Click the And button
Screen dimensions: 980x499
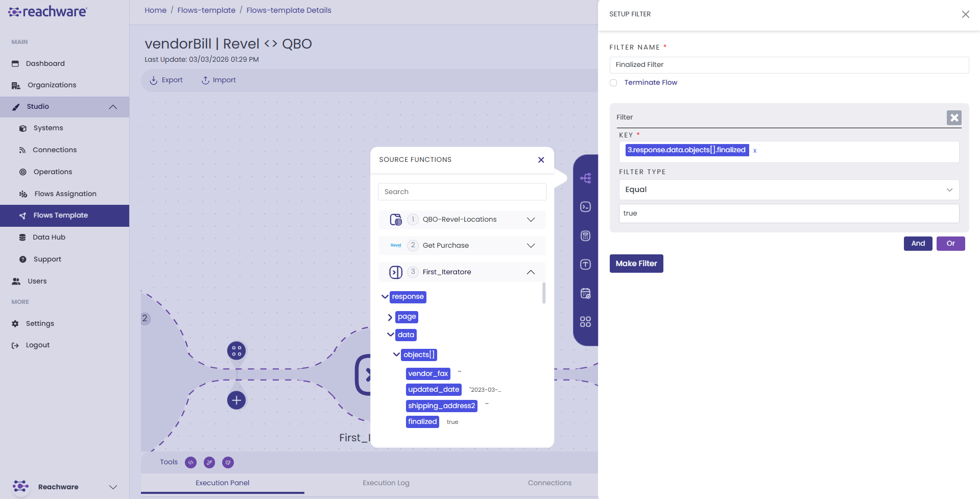tap(918, 244)
